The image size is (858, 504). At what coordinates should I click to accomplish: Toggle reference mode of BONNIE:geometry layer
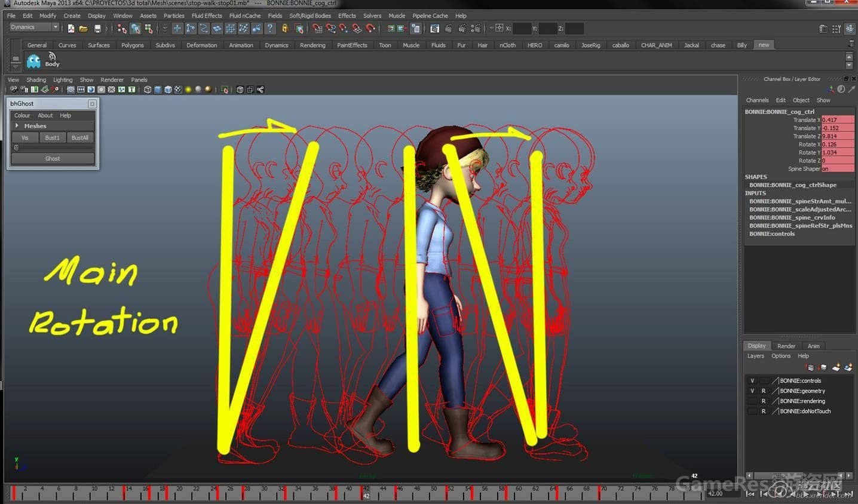click(764, 391)
